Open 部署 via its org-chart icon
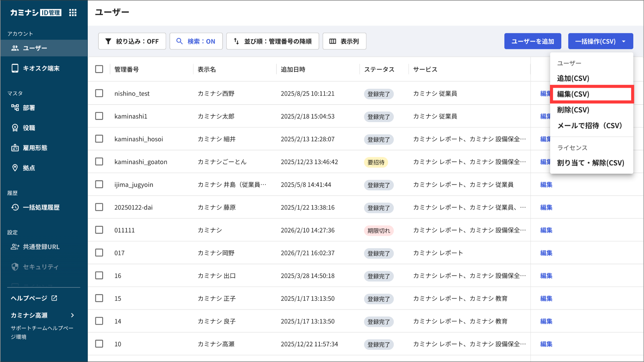This screenshot has height=362, width=644. click(x=15, y=108)
